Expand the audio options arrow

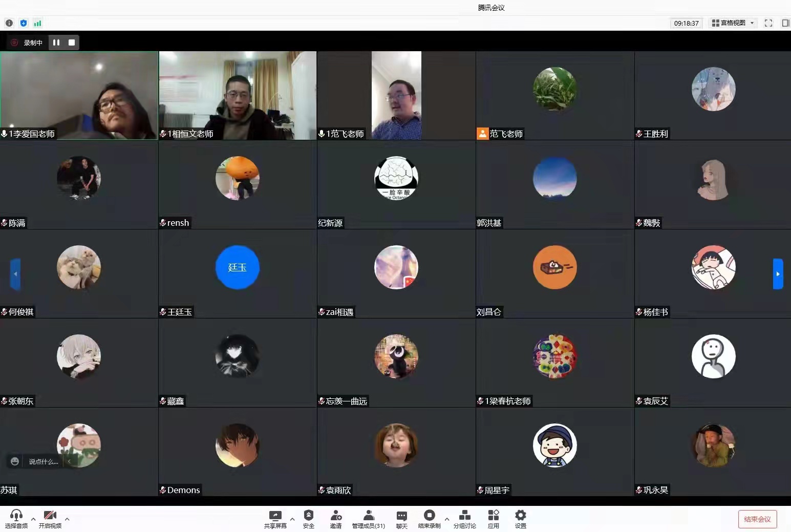(33, 519)
